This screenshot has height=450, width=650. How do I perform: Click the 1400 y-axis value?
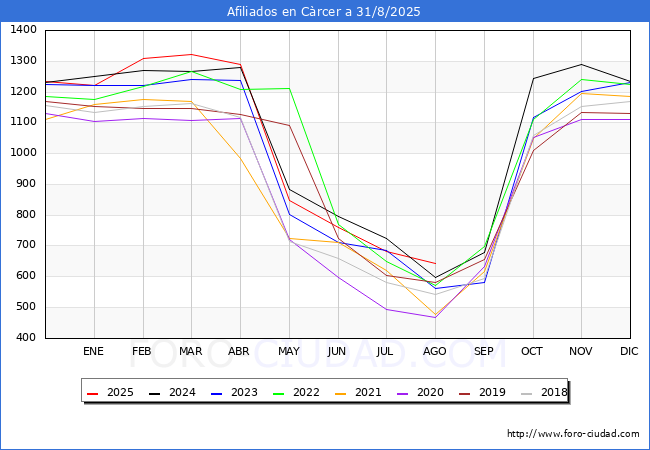coord(23,30)
